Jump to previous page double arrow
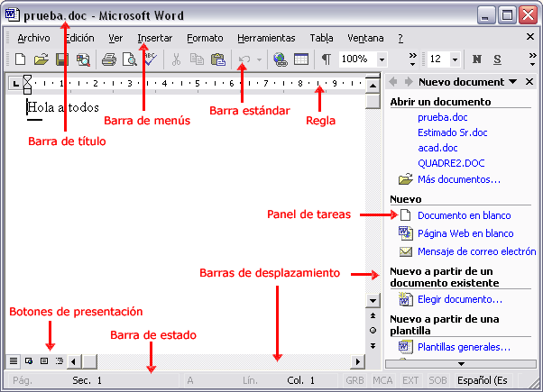Image resolution: width=543 pixels, height=392 pixels. tap(373, 315)
